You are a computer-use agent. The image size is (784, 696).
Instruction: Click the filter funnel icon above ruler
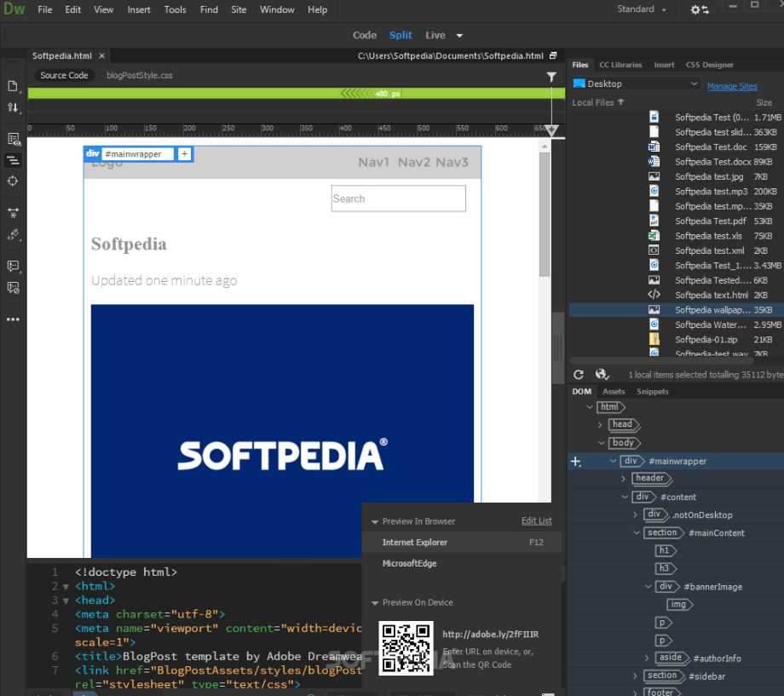[551, 77]
